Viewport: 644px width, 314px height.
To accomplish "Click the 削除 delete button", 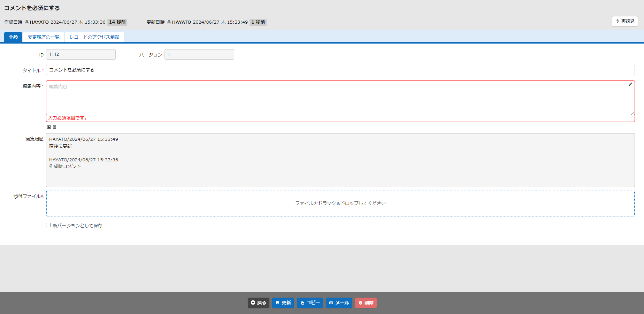I will click(366, 303).
